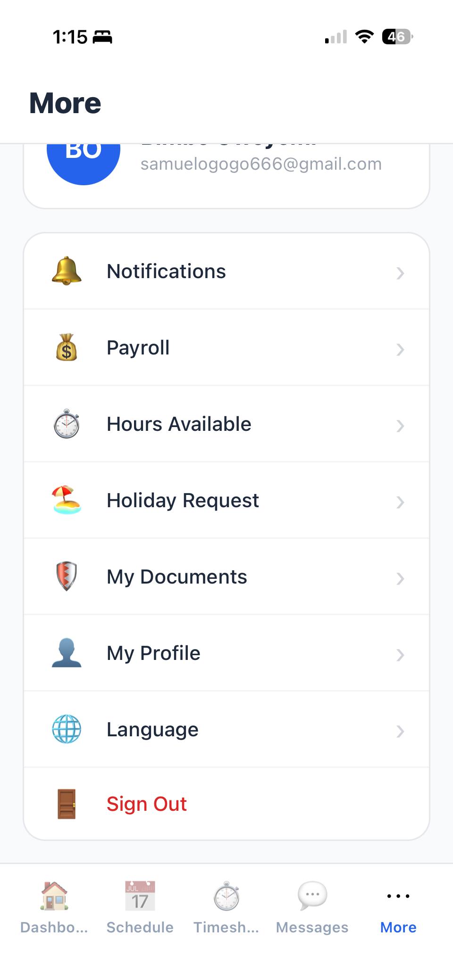Tap the golden bell Notifications icon
The width and height of the screenshot is (453, 980).
(x=67, y=271)
